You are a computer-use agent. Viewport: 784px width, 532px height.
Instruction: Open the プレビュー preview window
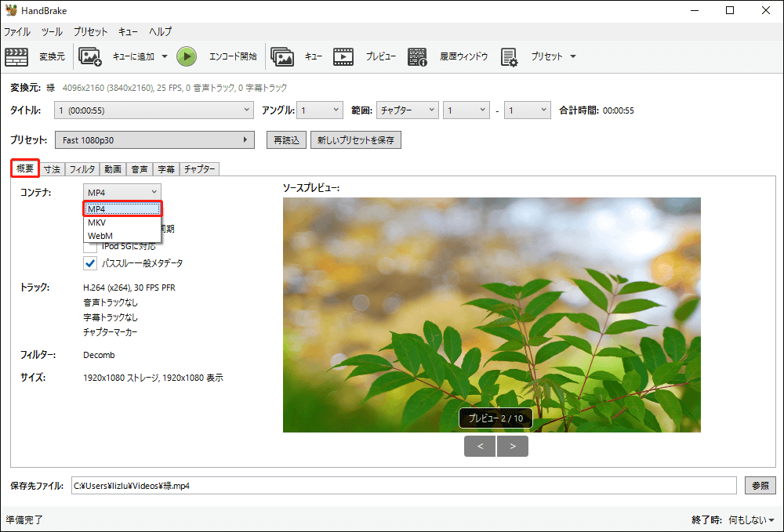[362, 56]
